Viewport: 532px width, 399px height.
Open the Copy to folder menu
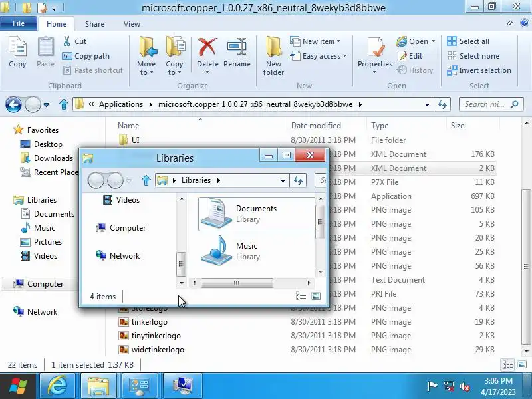pos(175,57)
